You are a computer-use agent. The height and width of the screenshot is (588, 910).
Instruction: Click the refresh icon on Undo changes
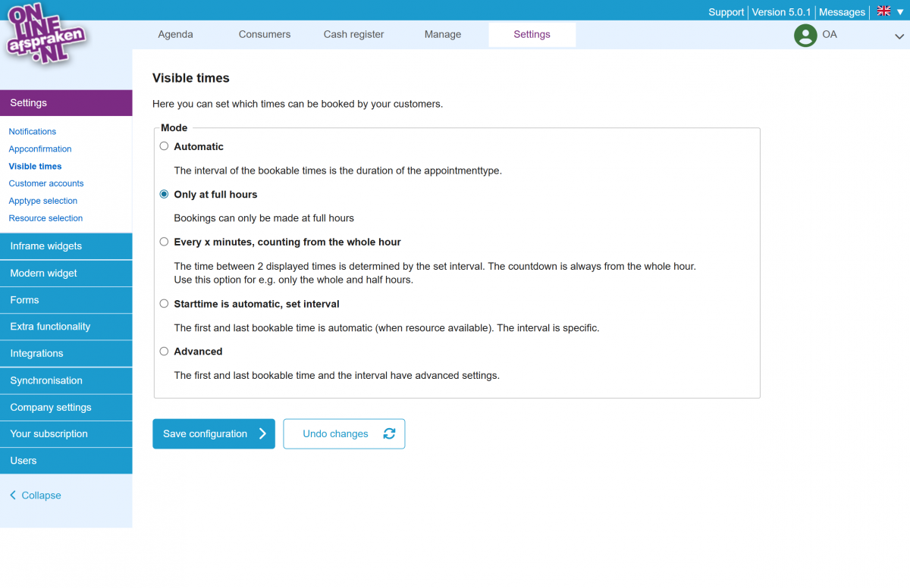click(x=389, y=434)
